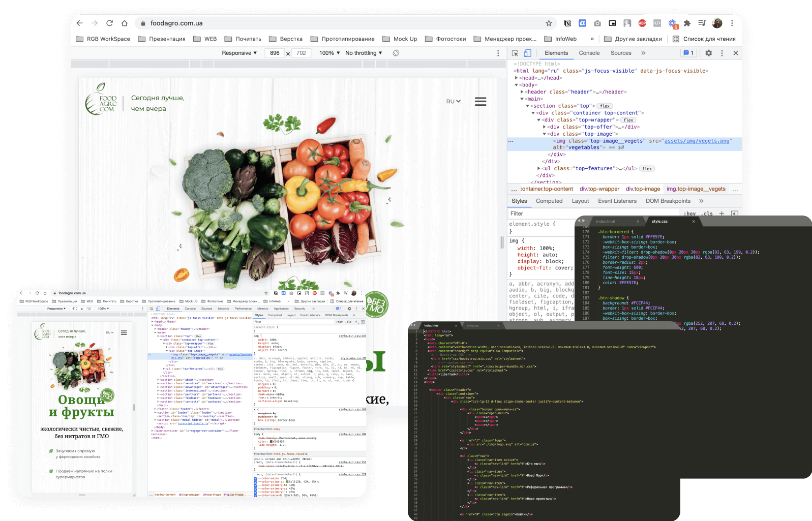
Task: Select div.top-wrapper breadcrumb in large DevTools
Action: 599,189
